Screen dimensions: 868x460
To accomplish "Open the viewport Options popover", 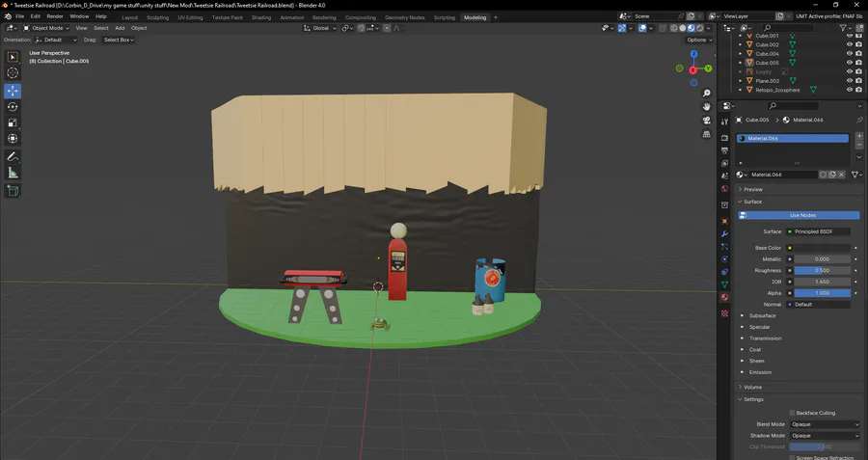I will point(699,40).
